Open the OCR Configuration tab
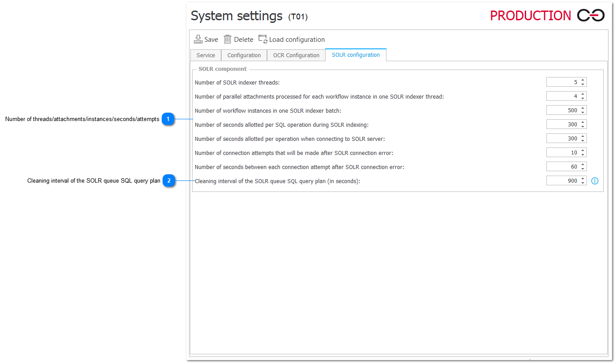Viewport: 616px width, 364px height. [296, 55]
